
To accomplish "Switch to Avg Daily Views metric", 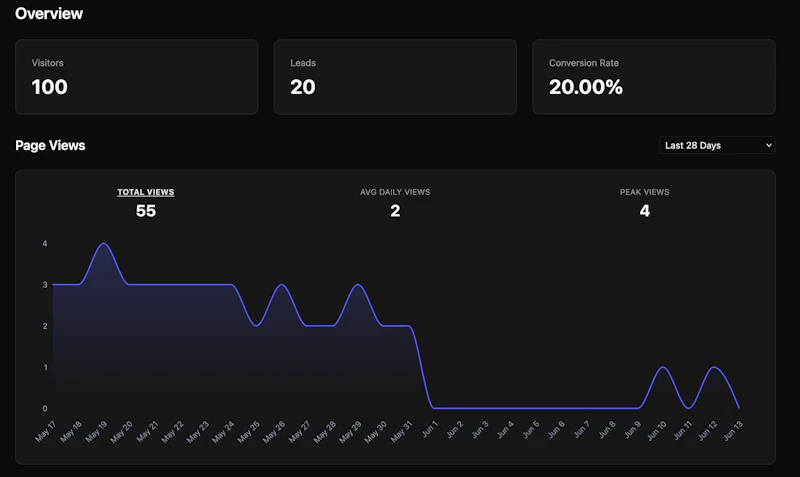I will [x=395, y=192].
